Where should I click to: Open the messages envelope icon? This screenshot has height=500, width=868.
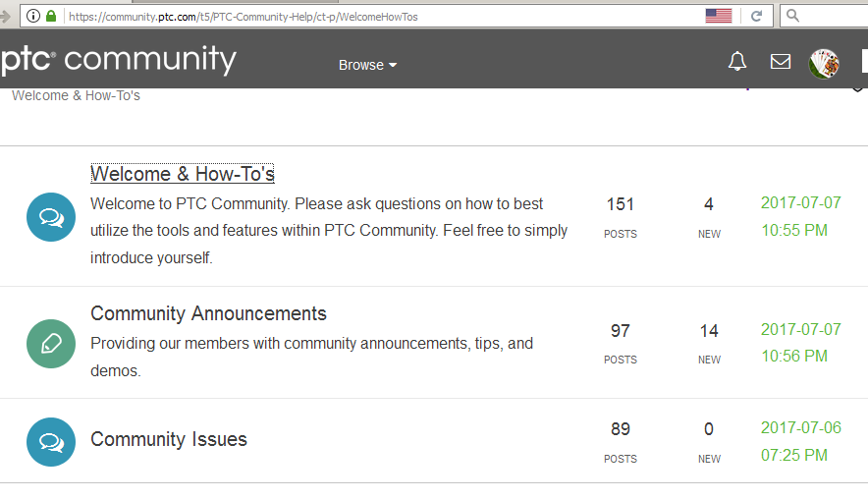pos(781,62)
